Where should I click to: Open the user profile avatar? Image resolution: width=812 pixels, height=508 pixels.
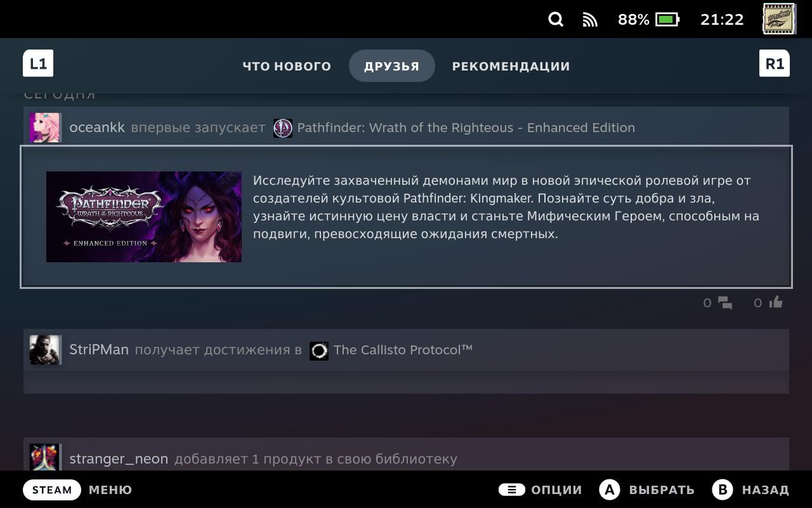(779, 19)
